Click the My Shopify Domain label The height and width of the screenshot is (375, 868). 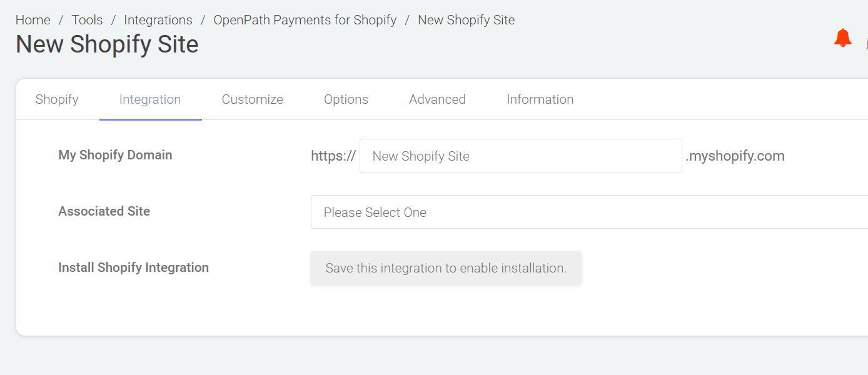coord(115,155)
